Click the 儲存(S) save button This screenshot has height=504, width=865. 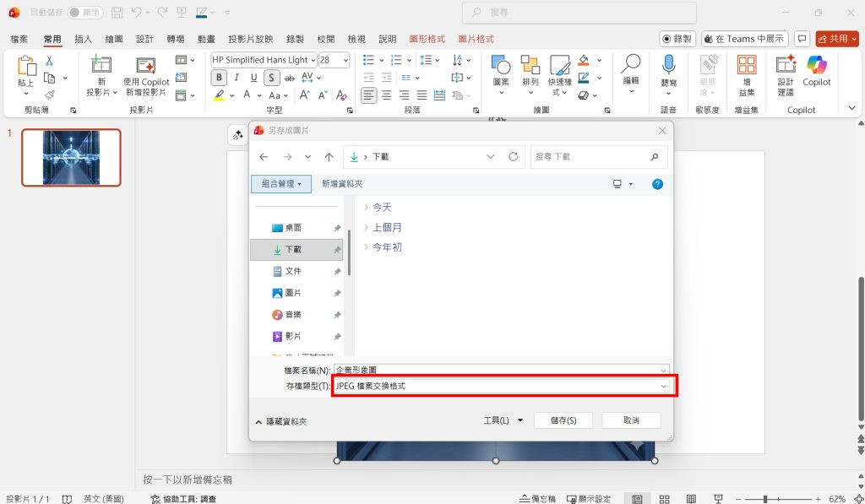pos(563,420)
